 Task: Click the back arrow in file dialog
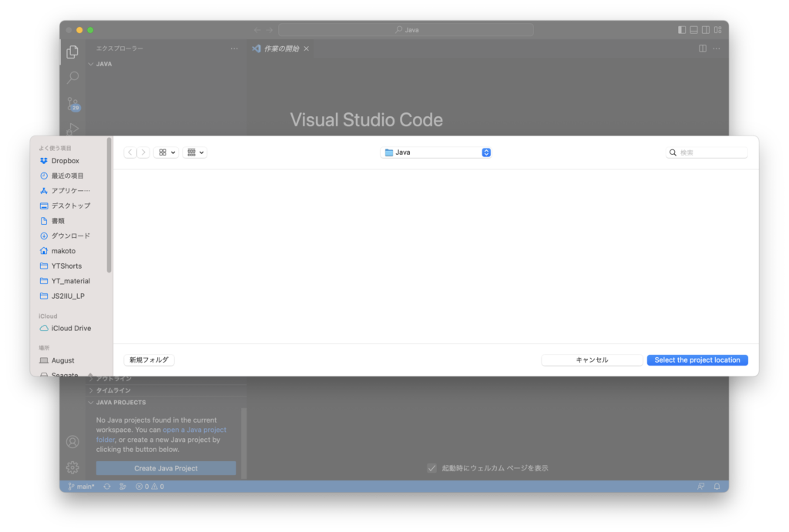click(130, 152)
